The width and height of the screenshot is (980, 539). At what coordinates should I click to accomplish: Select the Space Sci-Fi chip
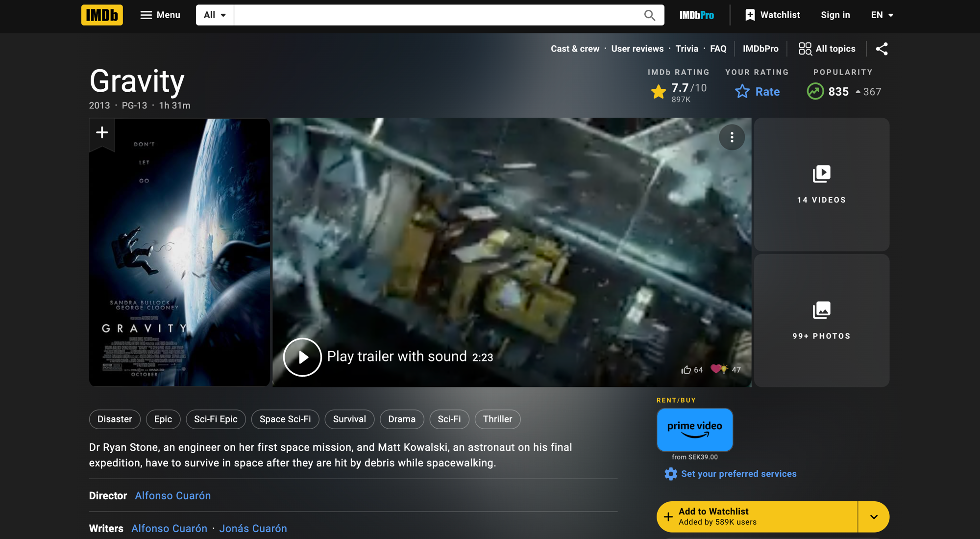pyautogui.click(x=285, y=419)
